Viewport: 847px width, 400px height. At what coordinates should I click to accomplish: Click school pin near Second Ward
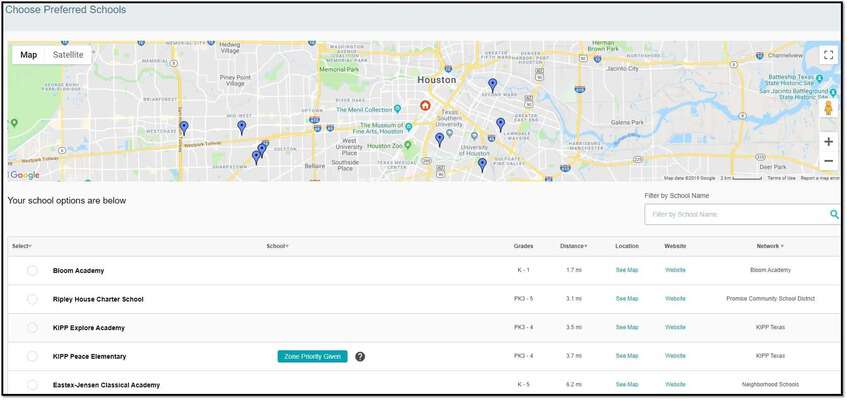tap(492, 85)
